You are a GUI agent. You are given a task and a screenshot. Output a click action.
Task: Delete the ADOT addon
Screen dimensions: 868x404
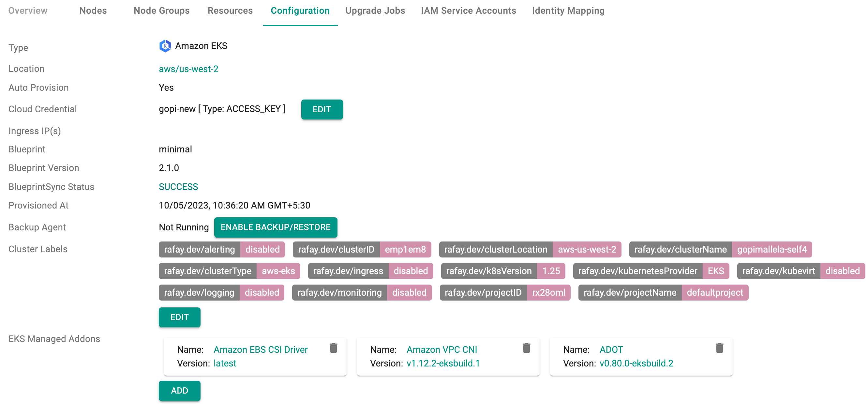click(x=719, y=348)
